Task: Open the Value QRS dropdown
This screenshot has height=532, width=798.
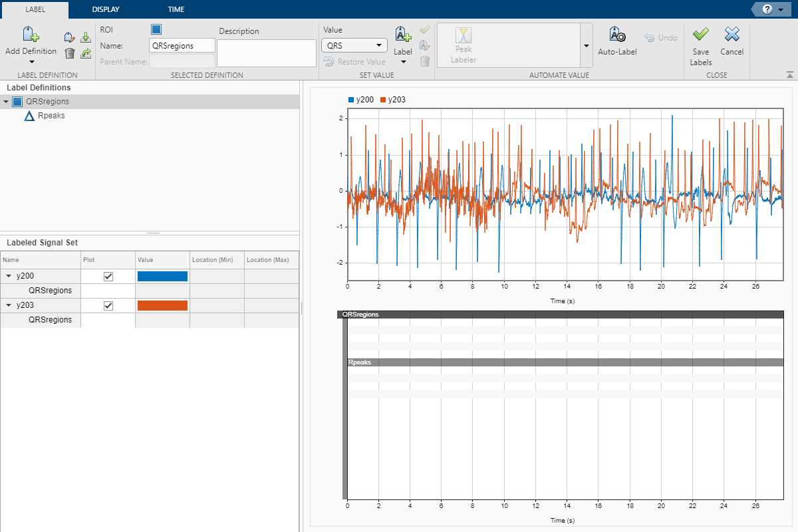Action: click(354, 45)
